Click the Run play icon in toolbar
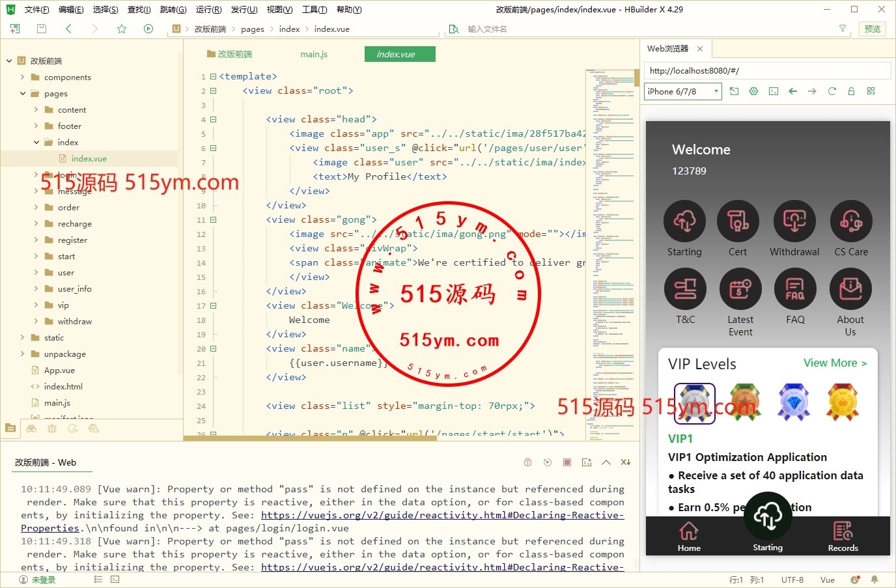Screen dimensions: 896x588 (x=148, y=29)
